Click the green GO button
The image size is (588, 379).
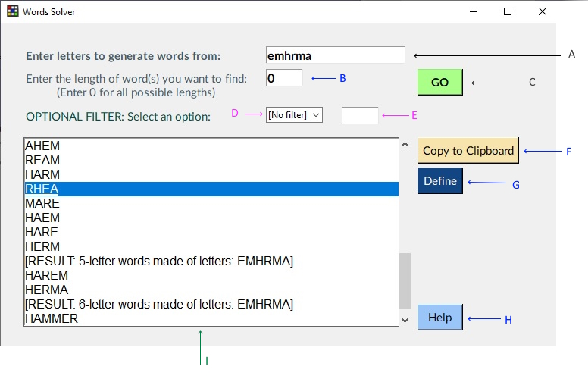click(x=440, y=82)
